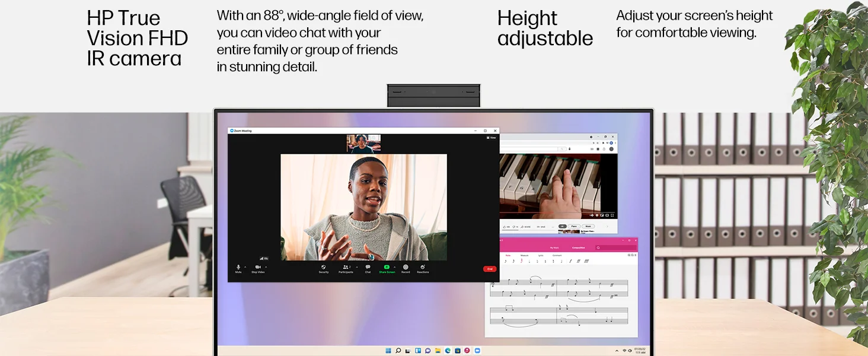The image size is (868, 356).
Task: Open taskbar Search
Action: click(x=398, y=351)
